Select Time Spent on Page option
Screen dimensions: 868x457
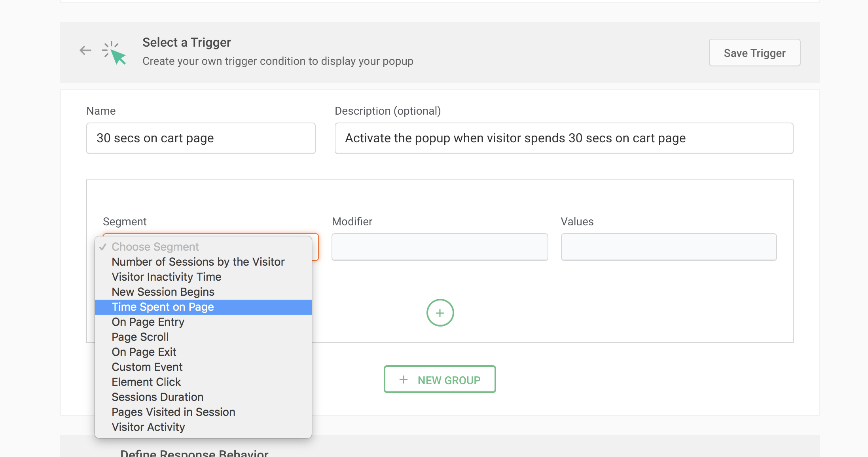(163, 307)
